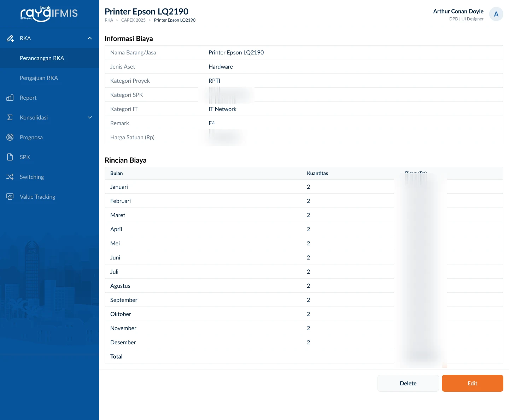Select the Mei row
This screenshot has height=420, width=509.
(x=304, y=243)
